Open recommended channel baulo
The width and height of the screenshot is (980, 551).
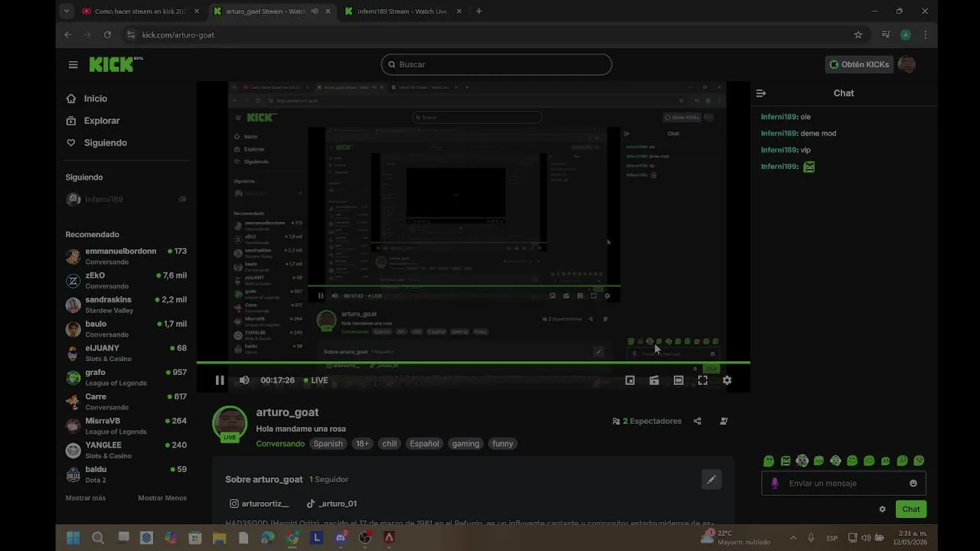pyautogui.click(x=126, y=329)
